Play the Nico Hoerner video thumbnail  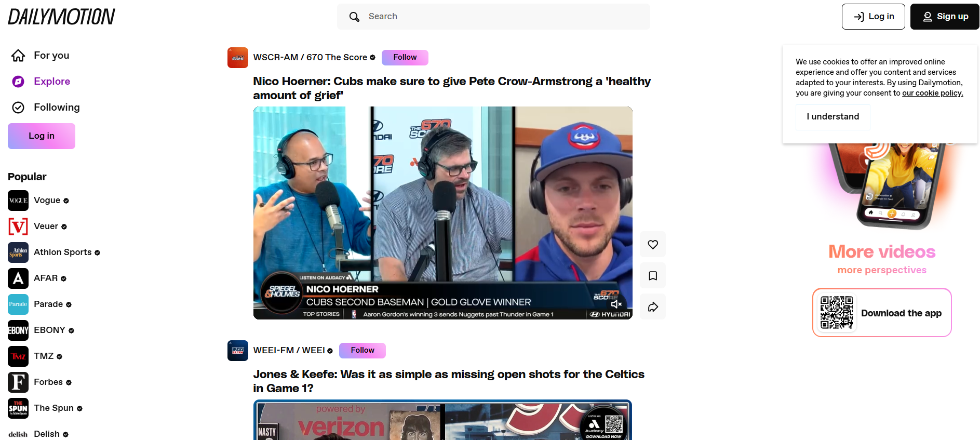(x=442, y=213)
